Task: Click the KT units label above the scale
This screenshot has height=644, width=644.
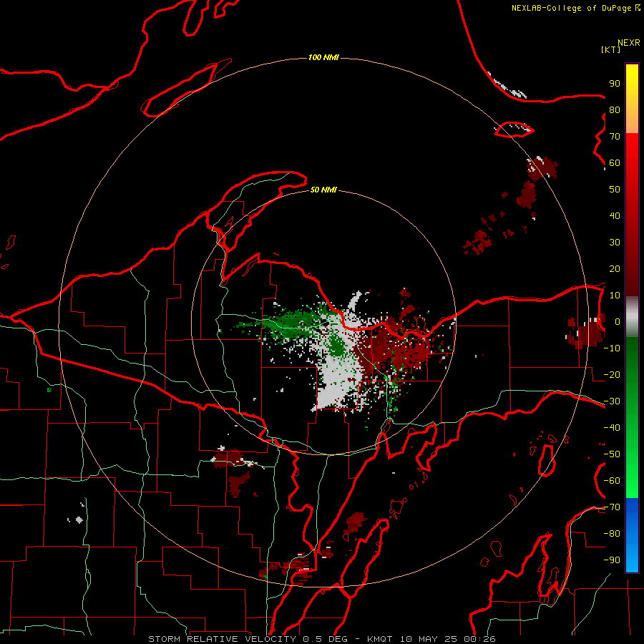Action: [611, 49]
